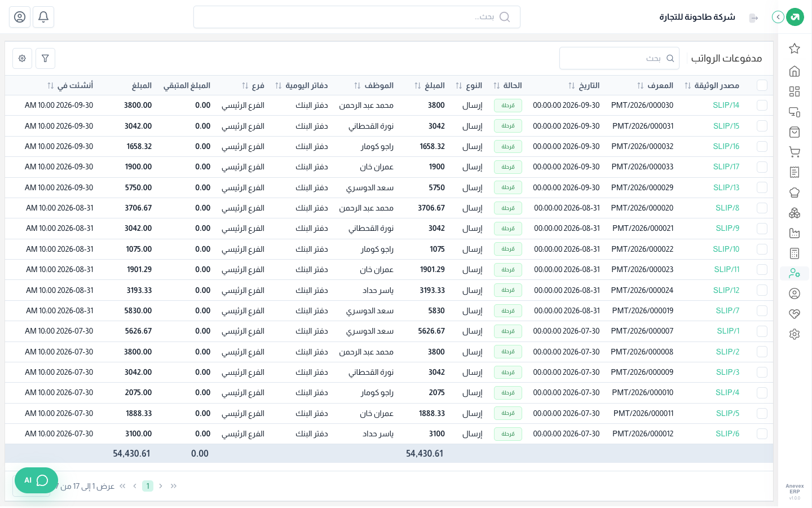Click the green Anevex logo icon
This screenshot has width=812, height=508.
click(795, 17)
